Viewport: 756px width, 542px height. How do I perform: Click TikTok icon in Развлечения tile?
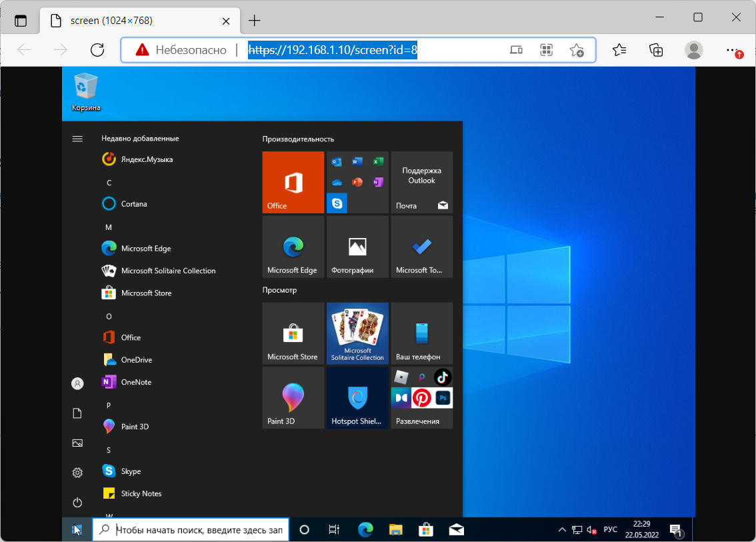pyautogui.click(x=443, y=377)
